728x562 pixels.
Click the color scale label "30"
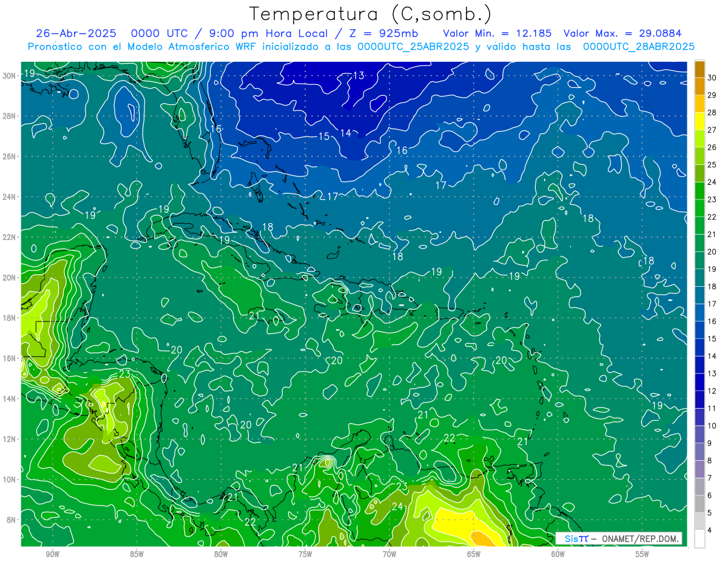[x=712, y=78]
